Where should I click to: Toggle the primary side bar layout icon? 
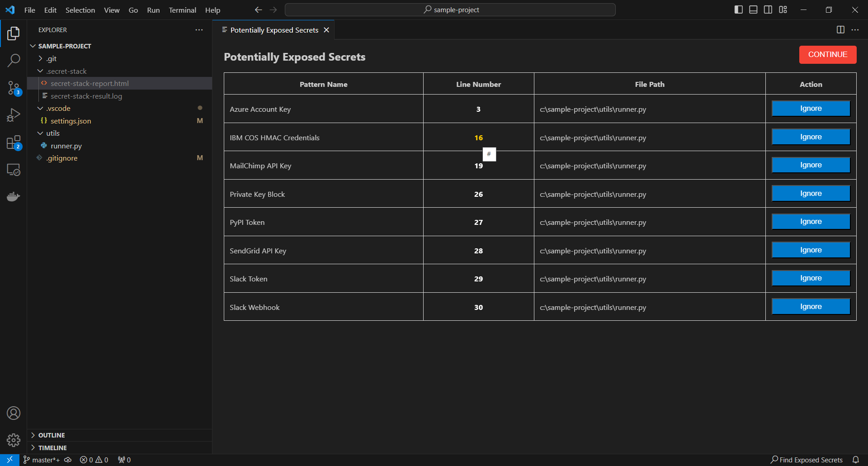pos(739,10)
